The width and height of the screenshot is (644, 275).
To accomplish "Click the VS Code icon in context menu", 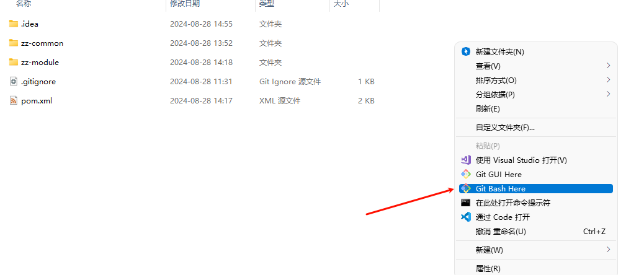I will click(465, 217).
